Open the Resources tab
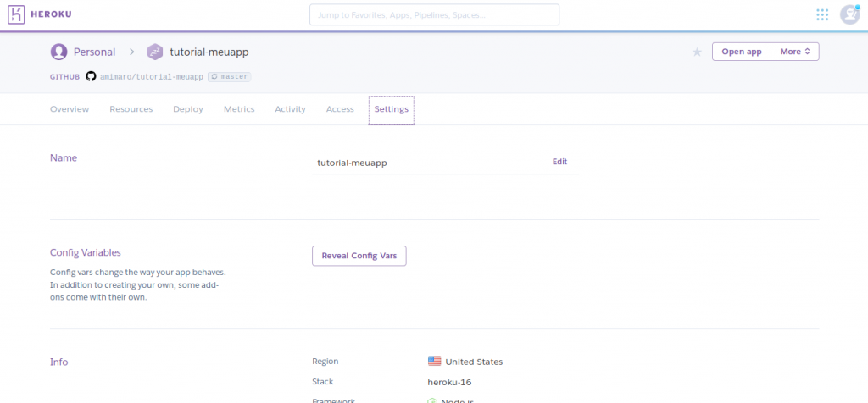The height and width of the screenshot is (403, 868). pyautogui.click(x=131, y=109)
